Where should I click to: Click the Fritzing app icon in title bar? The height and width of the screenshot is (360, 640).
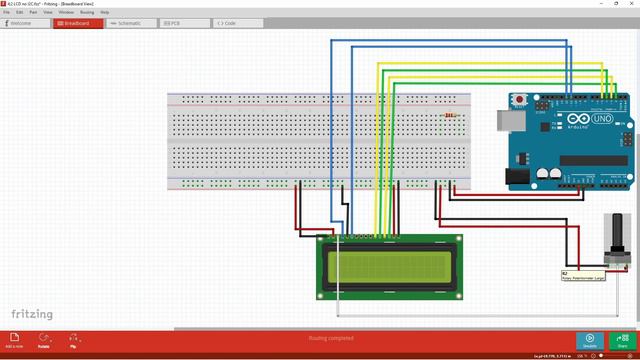3,4
